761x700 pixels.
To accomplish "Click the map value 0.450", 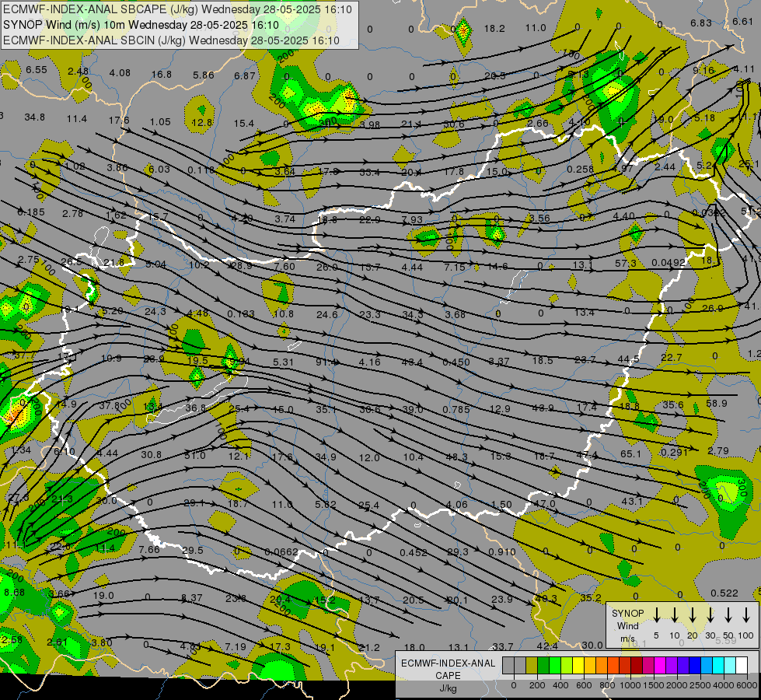I will coord(456,362).
